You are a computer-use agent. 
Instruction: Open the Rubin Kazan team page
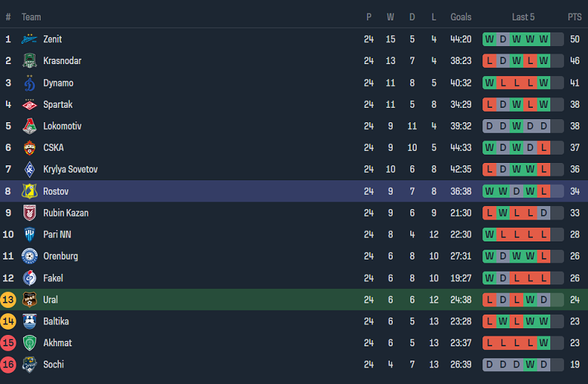pos(66,213)
